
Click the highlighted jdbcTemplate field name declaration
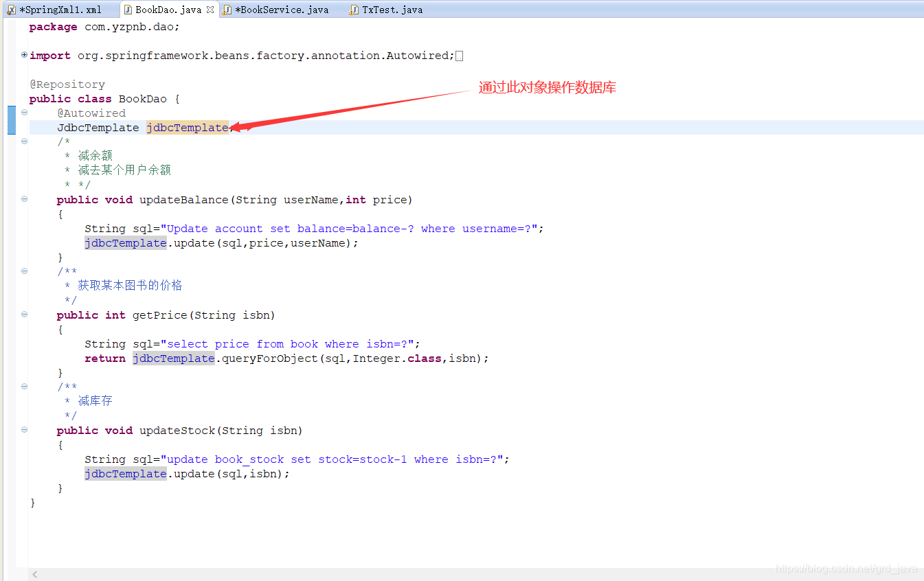pos(188,128)
